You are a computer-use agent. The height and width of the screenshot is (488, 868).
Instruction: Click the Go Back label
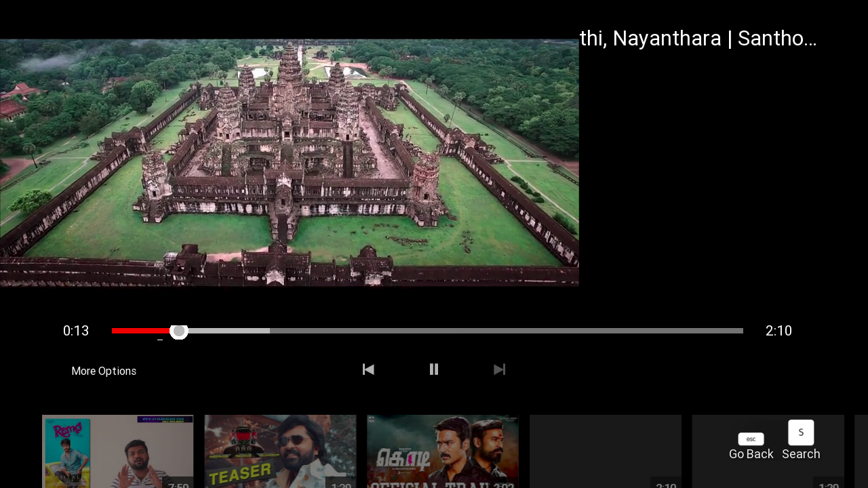coord(751,454)
